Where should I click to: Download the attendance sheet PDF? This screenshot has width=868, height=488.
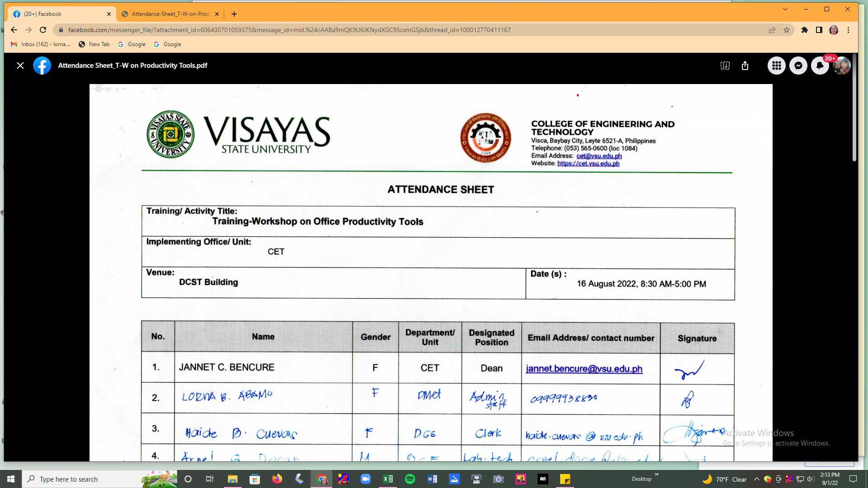tap(725, 66)
